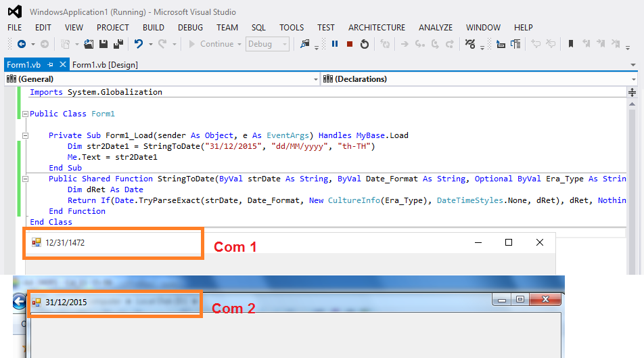Click the Navigate Forward arrow icon

tap(45, 44)
